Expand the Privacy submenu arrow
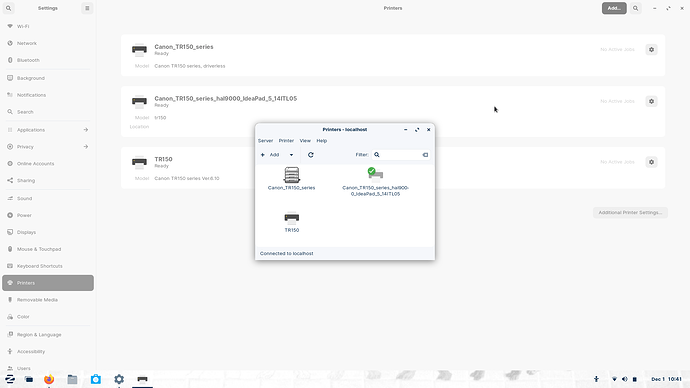This screenshot has height=388, width=690. [86, 146]
